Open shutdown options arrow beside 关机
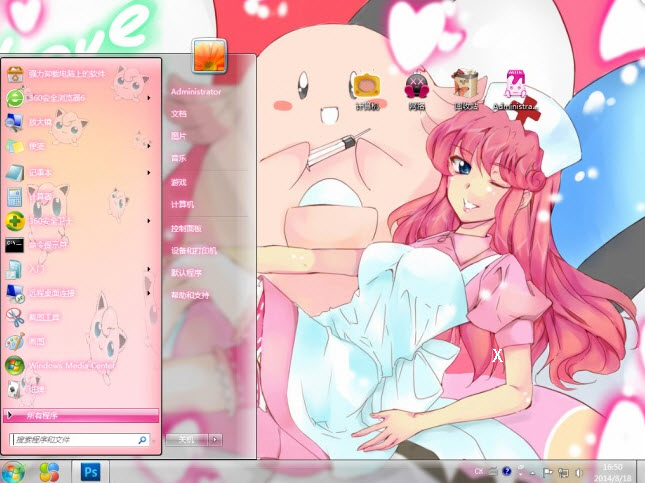The image size is (645, 483). (x=216, y=440)
